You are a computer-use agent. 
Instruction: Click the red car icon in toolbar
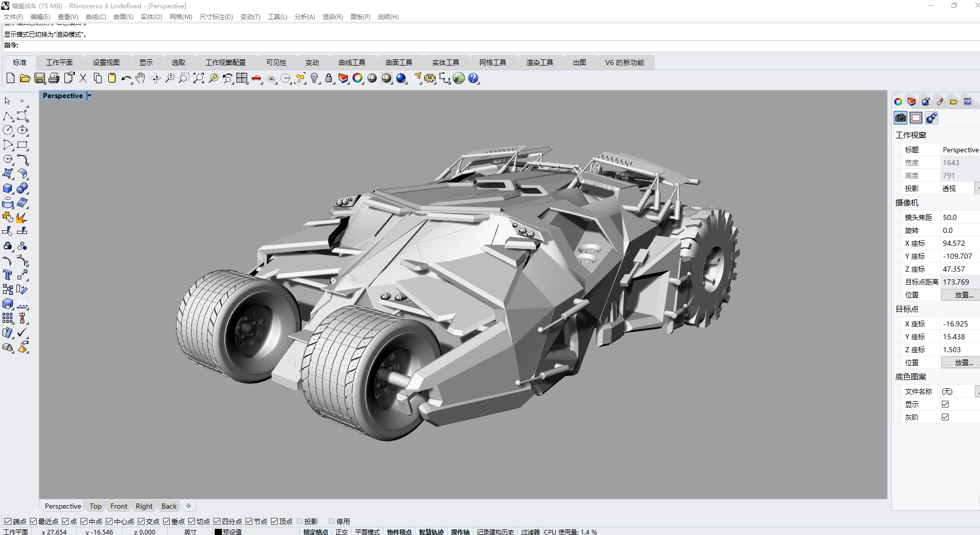tap(256, 78)
